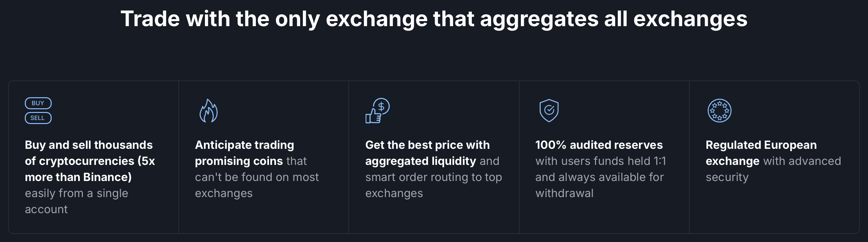Click the shield checkmark icon
Viewport: 868px width, 242px height.
click(x=549, y=110)
